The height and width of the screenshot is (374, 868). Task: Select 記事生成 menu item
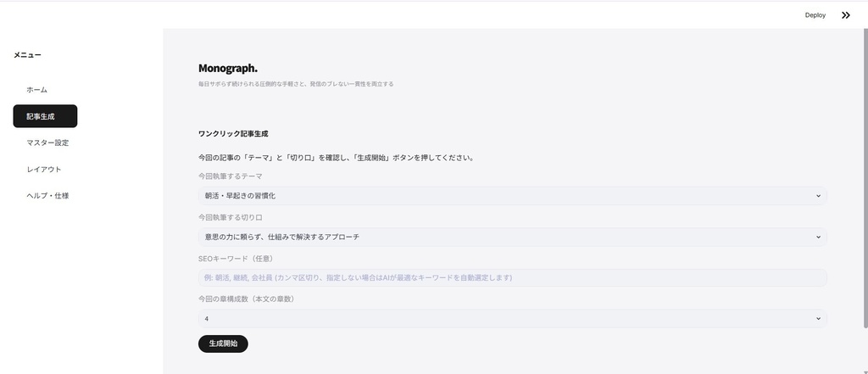[46, 116]
